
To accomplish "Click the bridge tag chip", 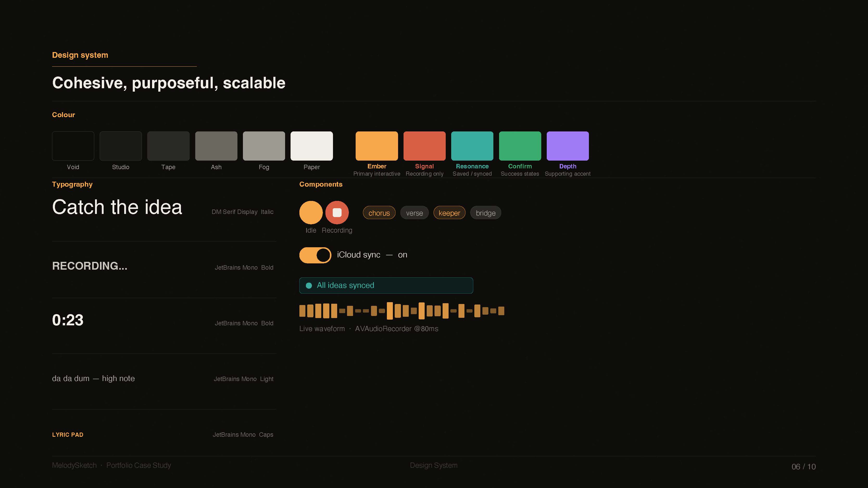I will click(x=485, y=213).
